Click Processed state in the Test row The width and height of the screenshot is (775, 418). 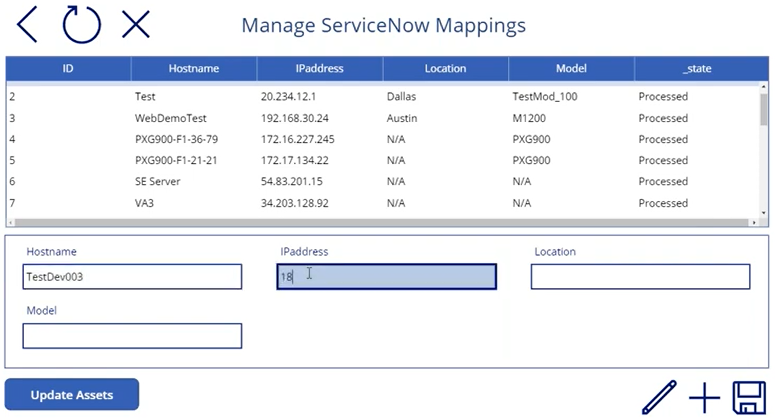point(663,96)
